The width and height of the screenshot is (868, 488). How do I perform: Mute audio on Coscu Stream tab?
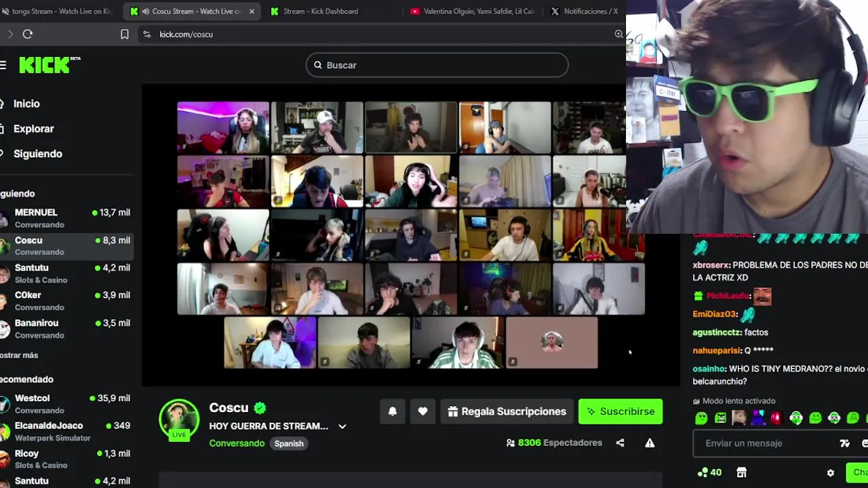click(x=145, y=12)
